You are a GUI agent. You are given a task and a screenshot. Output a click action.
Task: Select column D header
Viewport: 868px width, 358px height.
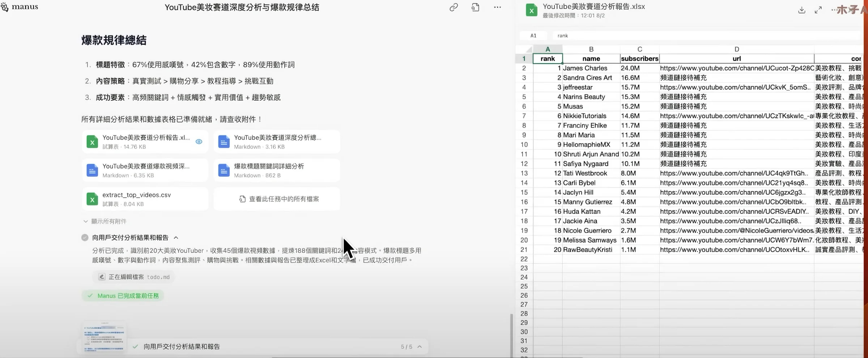[737, 49]
